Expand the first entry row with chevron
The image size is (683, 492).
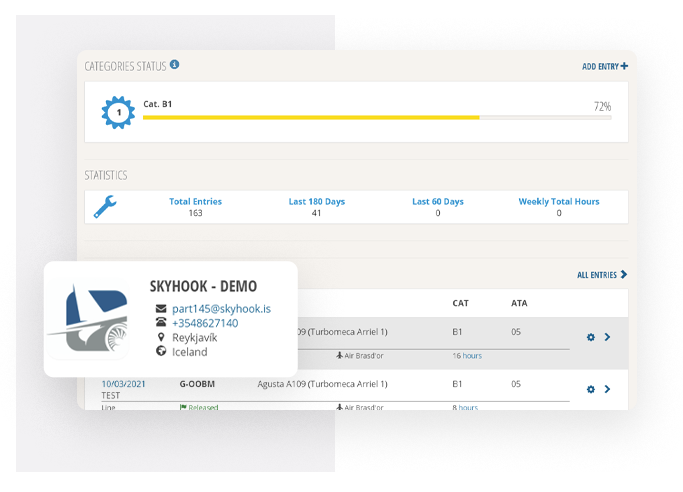click(x=607, y=337)
